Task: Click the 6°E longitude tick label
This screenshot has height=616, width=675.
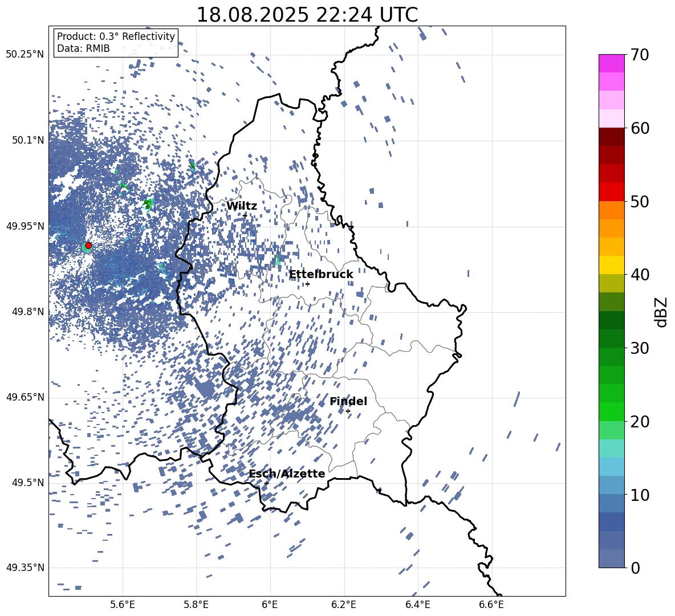Action: 270,605
